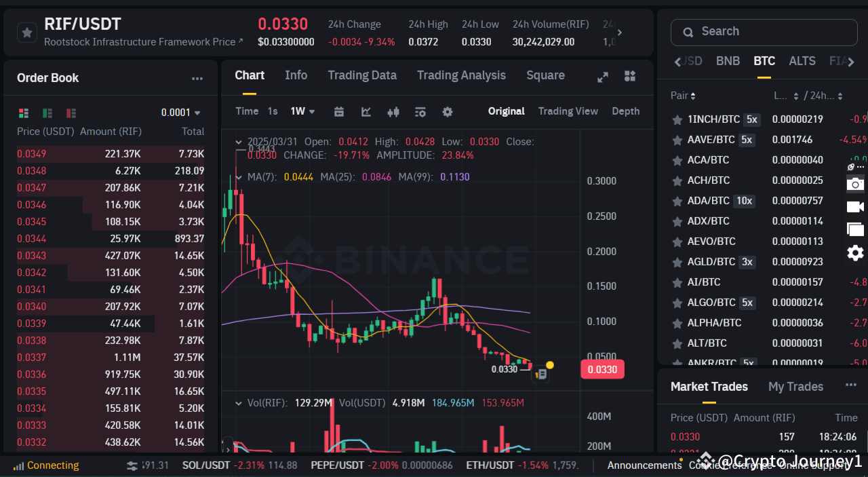Click the video icon on the right edge
This screenshot has height=477, width=868.
855,207
